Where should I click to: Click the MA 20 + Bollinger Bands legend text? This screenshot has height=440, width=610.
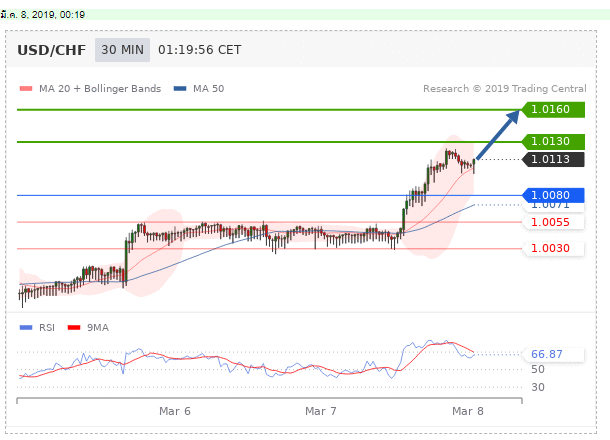100,89
